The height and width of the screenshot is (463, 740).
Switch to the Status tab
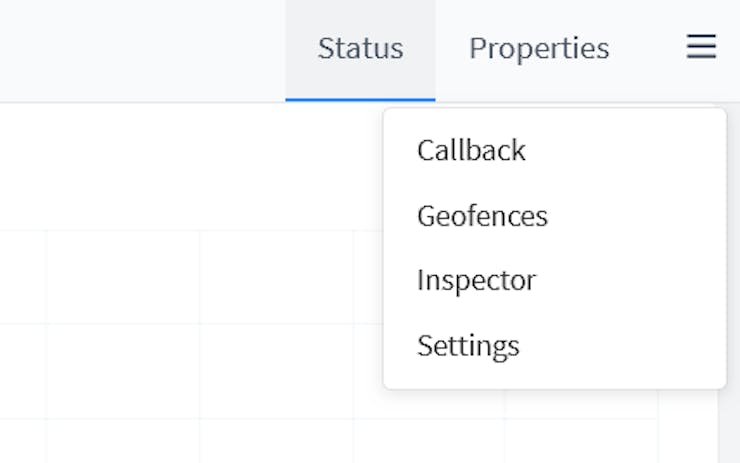[x=360, y=48]
